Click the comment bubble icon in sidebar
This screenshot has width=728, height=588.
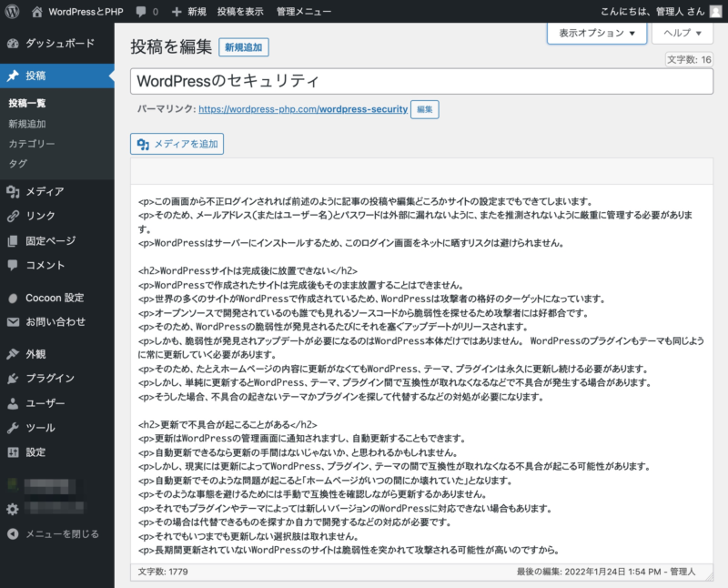pyautogui.click(x=13, y=265)
